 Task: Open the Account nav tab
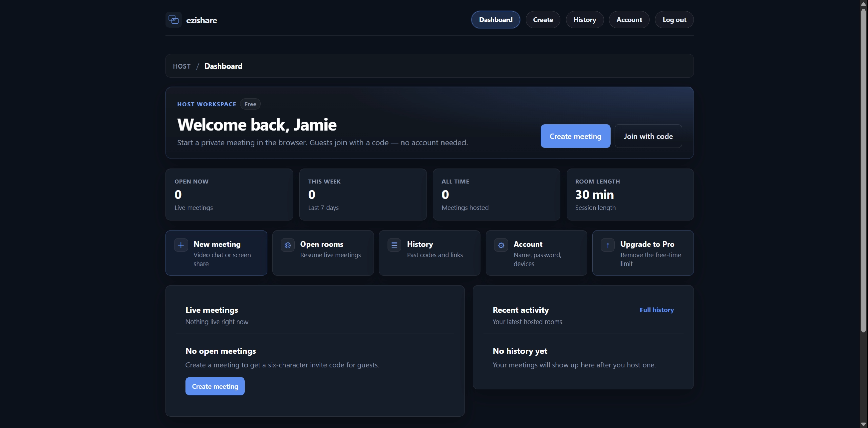pos(629,20)
